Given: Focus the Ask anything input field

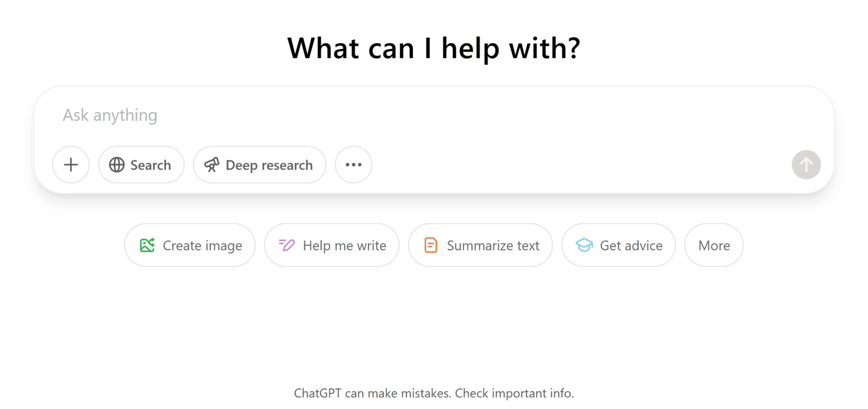Looking at the screenshot, I should 407,115.
